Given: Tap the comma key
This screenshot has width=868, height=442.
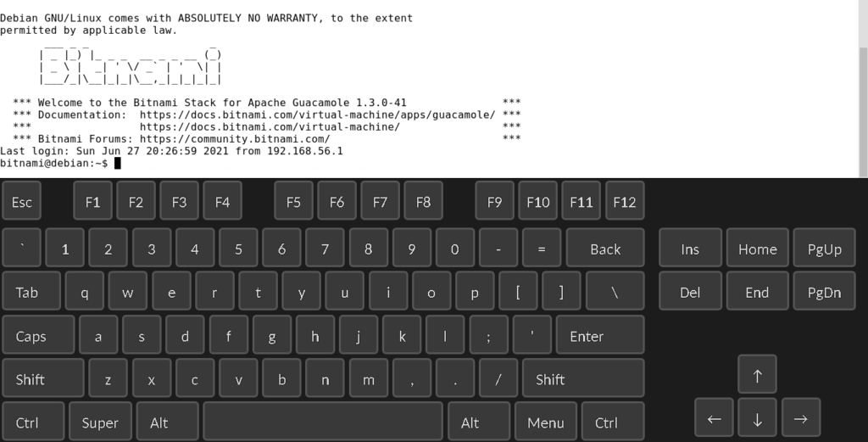Looking at the screenshot, I should 412,378.
